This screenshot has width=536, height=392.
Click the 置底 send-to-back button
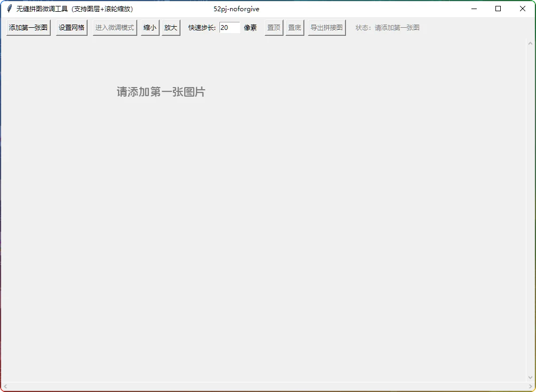point(295,27)
